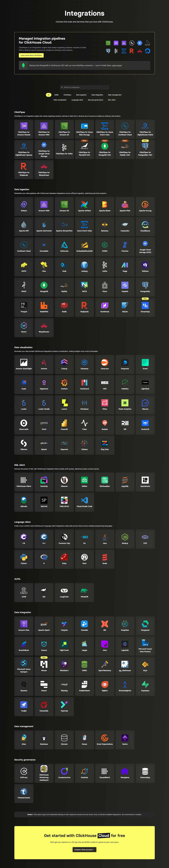The image size is (169, 868).
Task: Focus the Search by integration field
Action: [84, 87]
